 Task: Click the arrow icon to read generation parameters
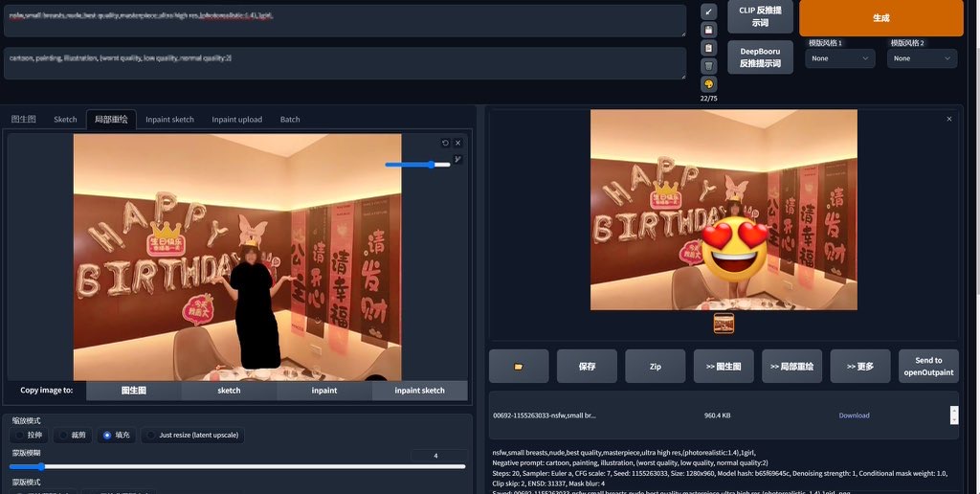708,11
